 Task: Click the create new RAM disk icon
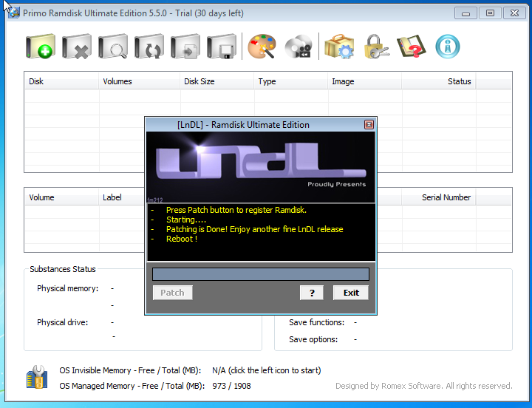pyautogui.click(x=41, y=47)
